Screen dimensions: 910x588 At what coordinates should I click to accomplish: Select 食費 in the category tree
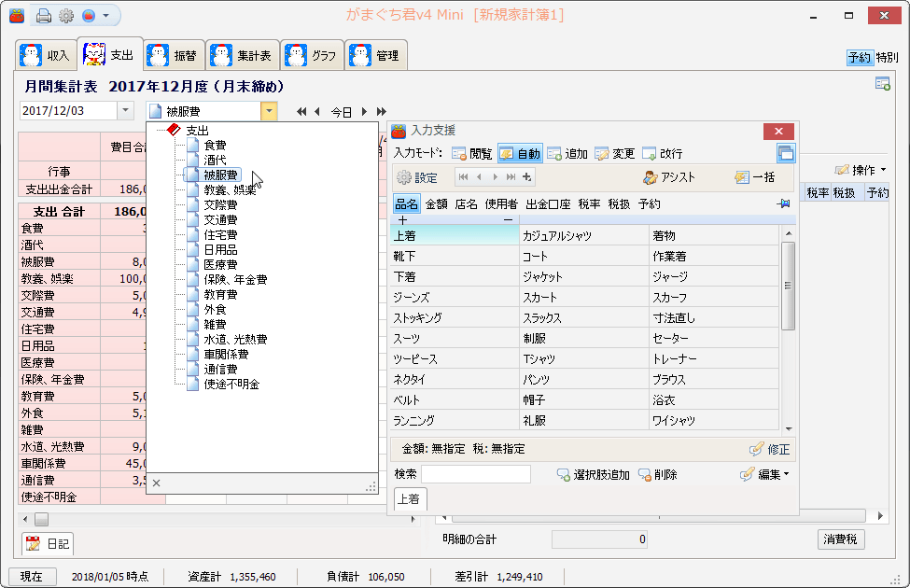pos(215,145)
